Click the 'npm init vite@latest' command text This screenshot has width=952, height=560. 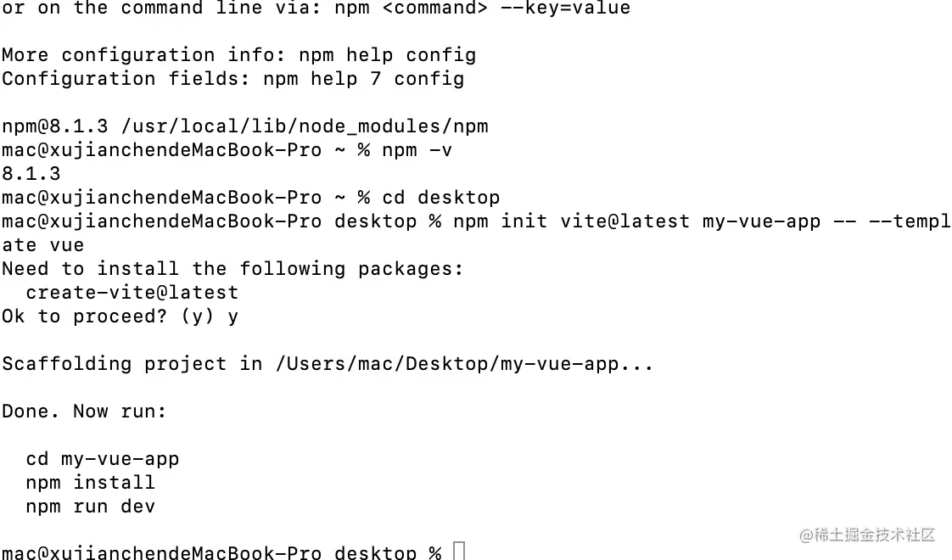coord(571,221)
